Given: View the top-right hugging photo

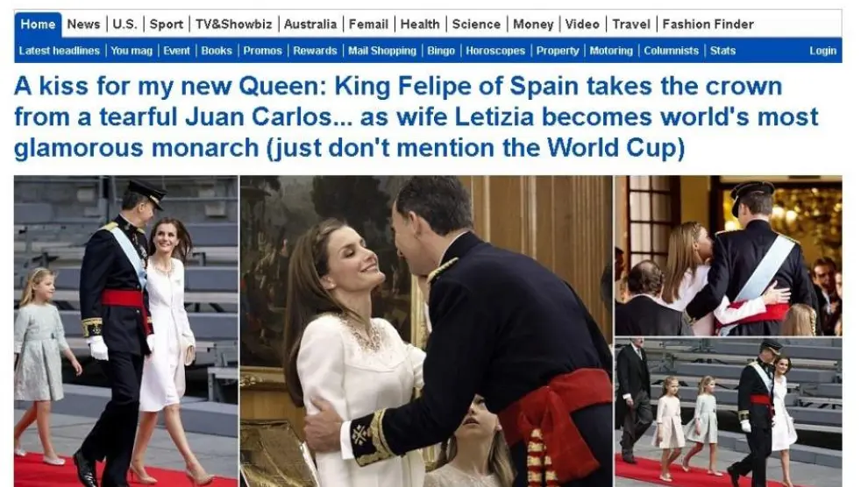Looking at the screenshot, I should pyautogui.click(x=729, y=256).
